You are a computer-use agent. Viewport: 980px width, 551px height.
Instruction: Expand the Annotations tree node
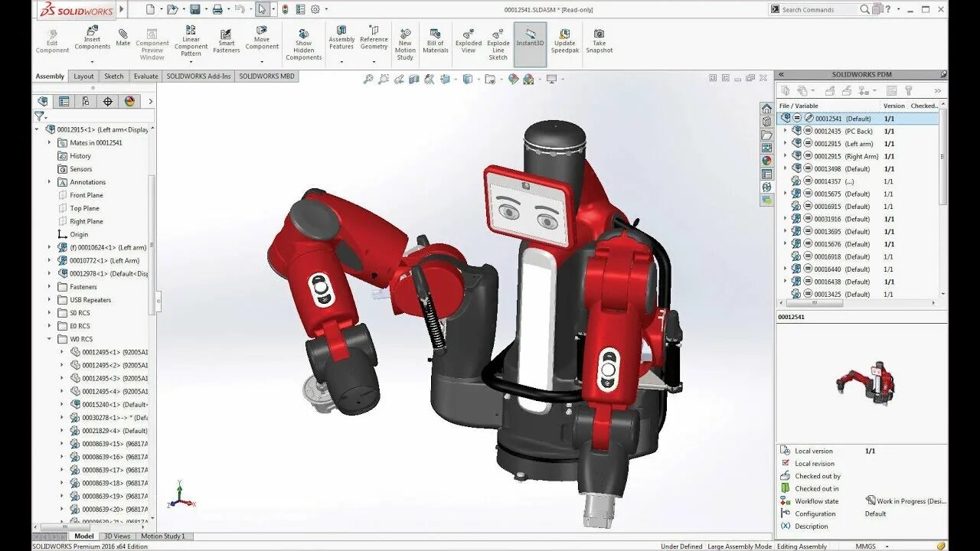point(49,182)
